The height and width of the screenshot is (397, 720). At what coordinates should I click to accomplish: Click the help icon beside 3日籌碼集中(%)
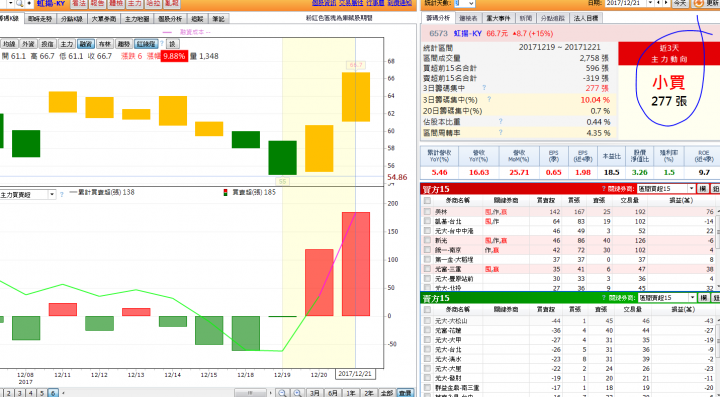coord(489,99)
